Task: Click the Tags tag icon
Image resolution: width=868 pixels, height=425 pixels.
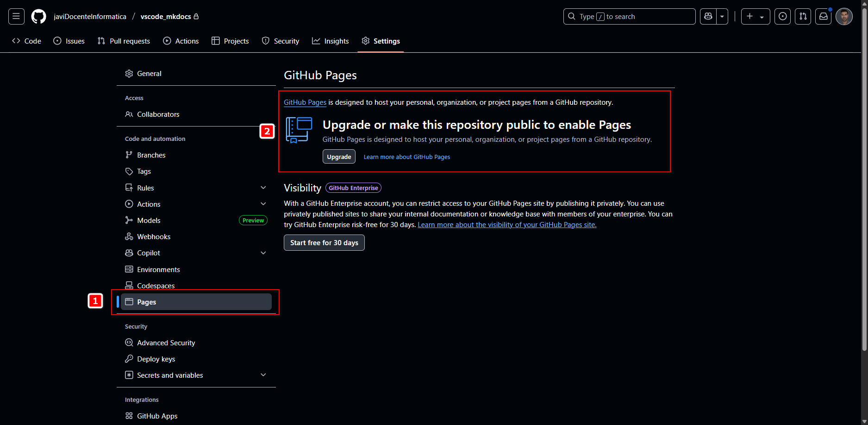Action: click(129, 171)
